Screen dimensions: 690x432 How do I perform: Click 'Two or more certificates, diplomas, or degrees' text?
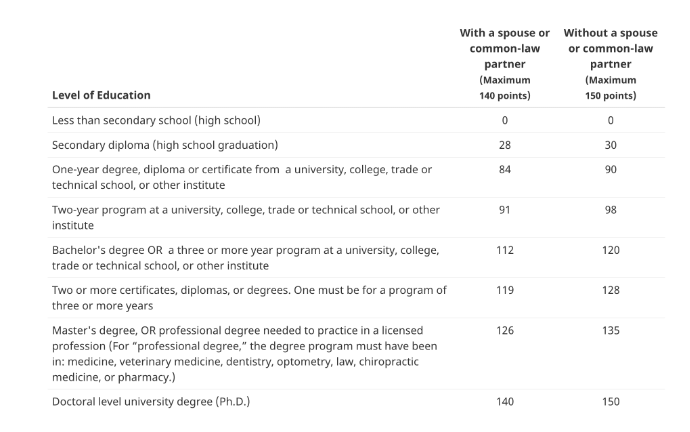pyautogui.click(x=249, y=298)
